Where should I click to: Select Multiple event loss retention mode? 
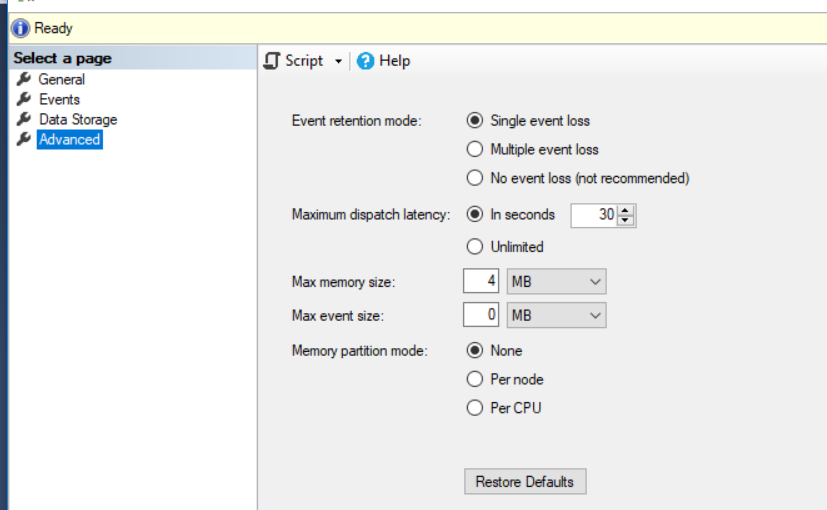pos(476,150)
